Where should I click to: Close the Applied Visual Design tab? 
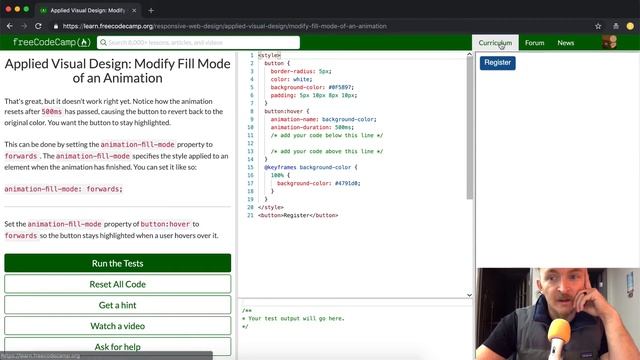pyautogui.click(x=134, y=11)
